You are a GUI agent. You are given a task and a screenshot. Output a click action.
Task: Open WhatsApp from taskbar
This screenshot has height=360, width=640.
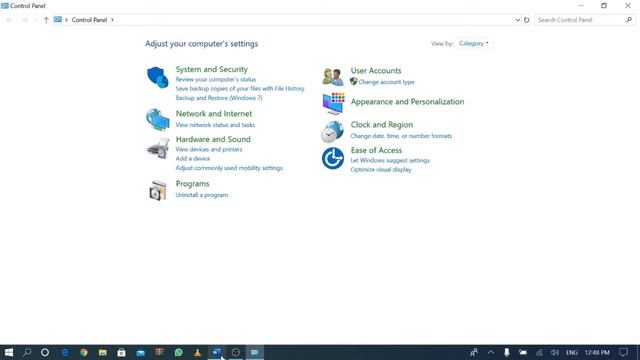[178, 352]
